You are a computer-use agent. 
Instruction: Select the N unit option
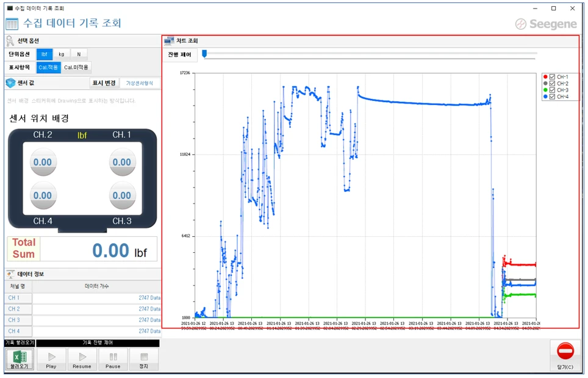[x=79, y=54]
